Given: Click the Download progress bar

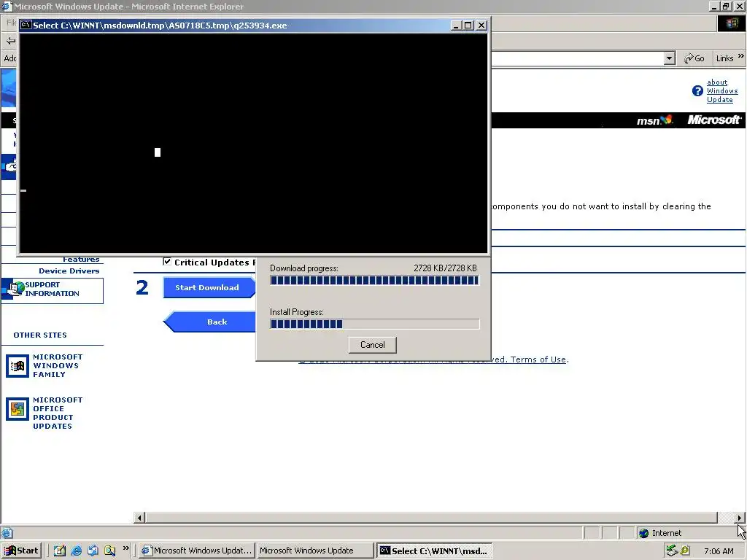Looking at the screenshot, I should click(x=374, y=281).
